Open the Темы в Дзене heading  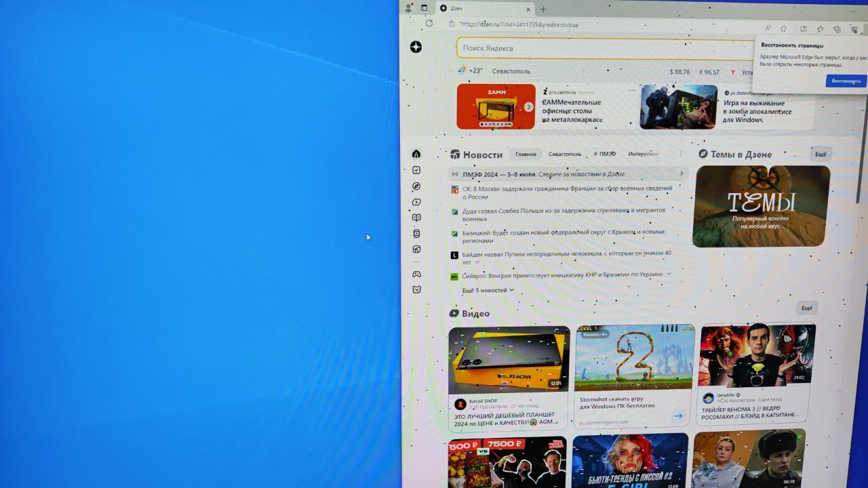point(735,154)
